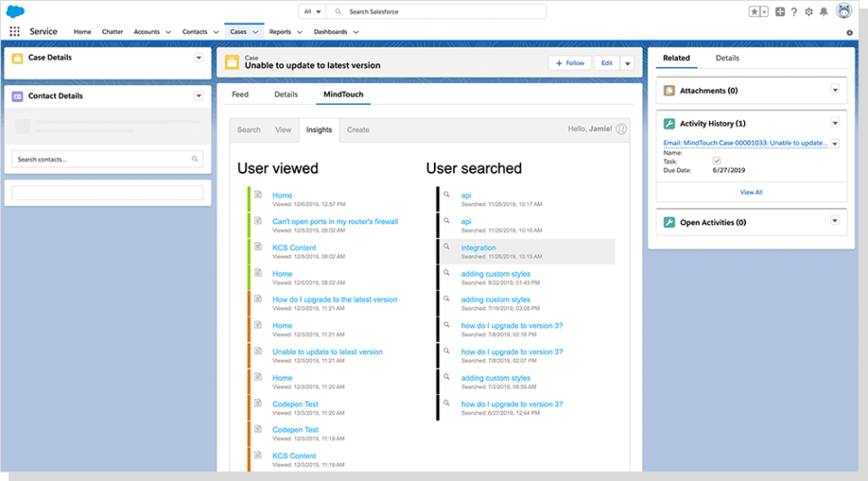This screenshot has width=868, height=481.
Task: Go to the Home nav item
Action: pos(82,33)
